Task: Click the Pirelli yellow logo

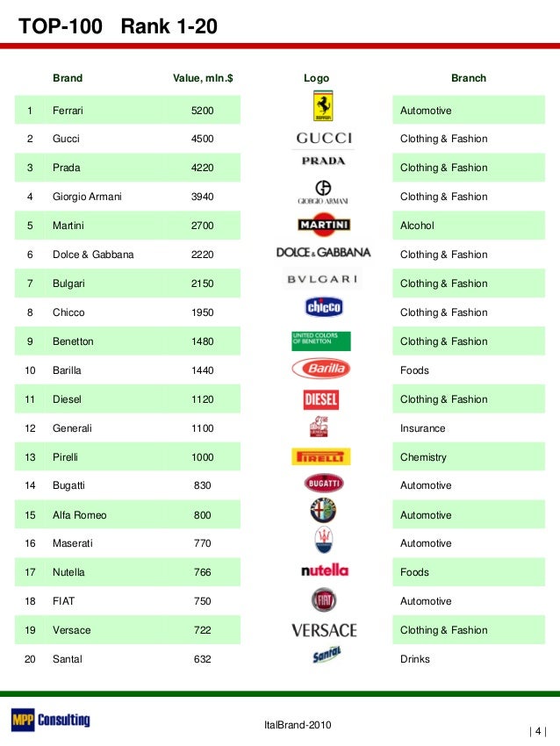Action: tap(321, 456)
